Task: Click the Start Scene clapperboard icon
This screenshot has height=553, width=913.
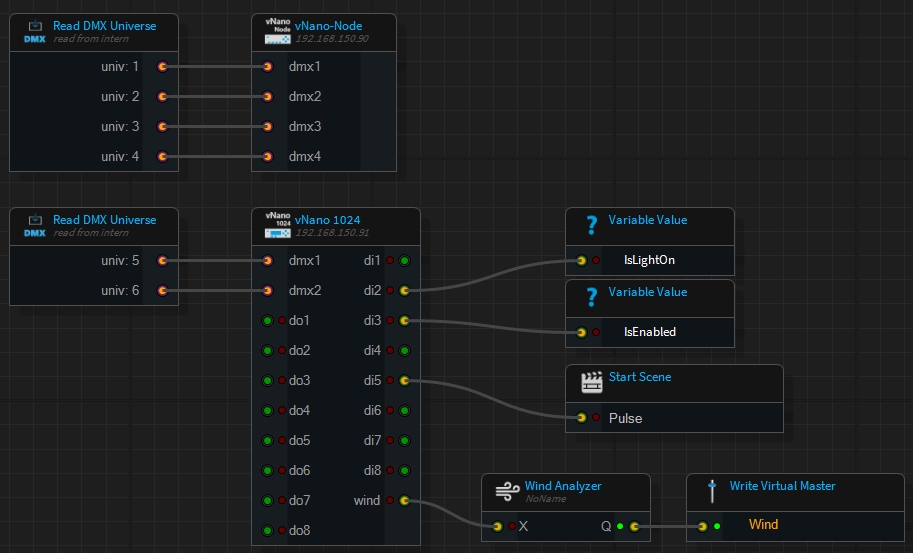Action: 591,382
